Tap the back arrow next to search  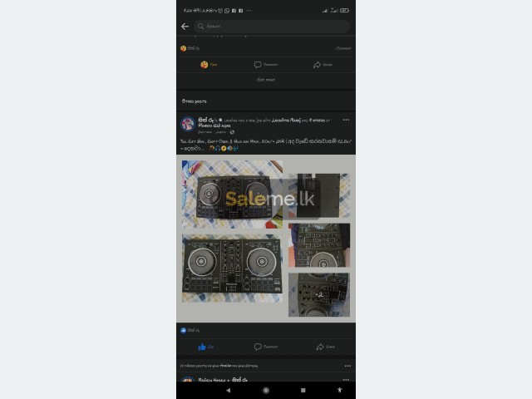pos(185,27)
